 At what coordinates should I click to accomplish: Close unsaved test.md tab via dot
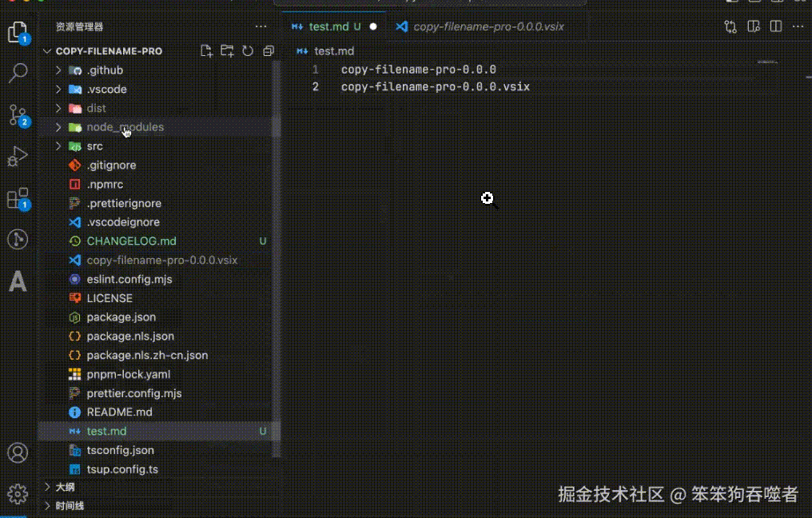pyautogui.click(x=373, y=26)
